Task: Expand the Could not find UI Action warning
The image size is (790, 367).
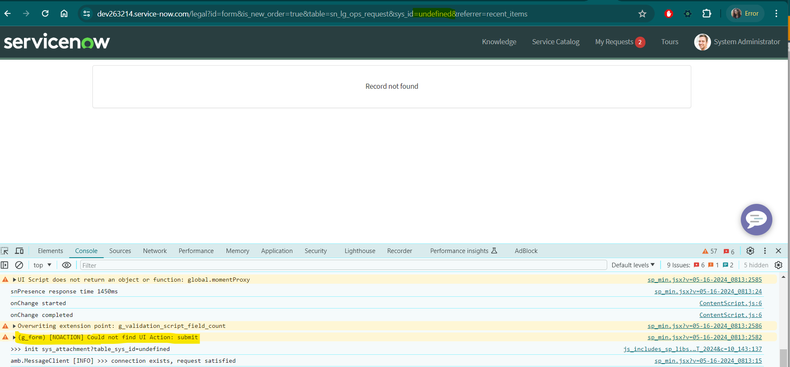Action: tap(15, 337)
